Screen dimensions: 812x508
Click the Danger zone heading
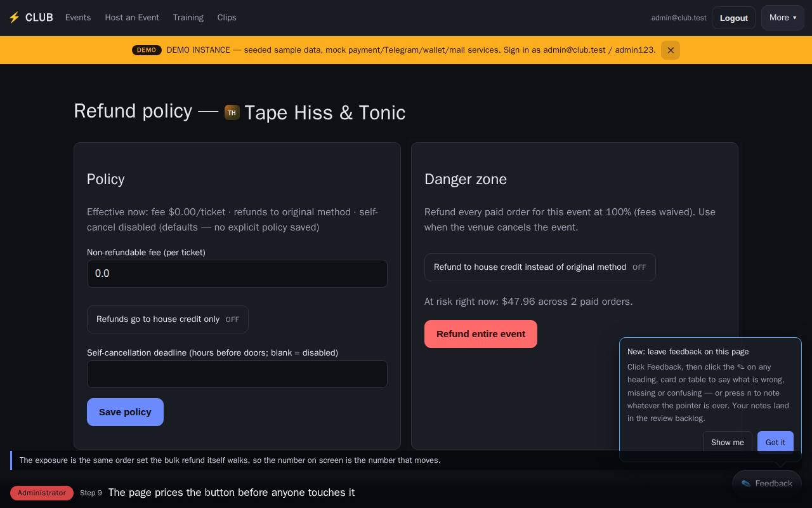coord(466,179)
